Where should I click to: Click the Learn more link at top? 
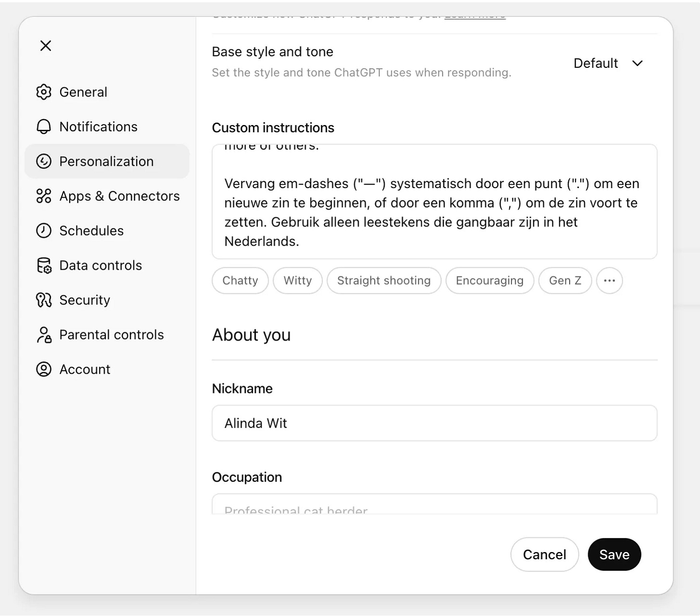coord(475,17)
